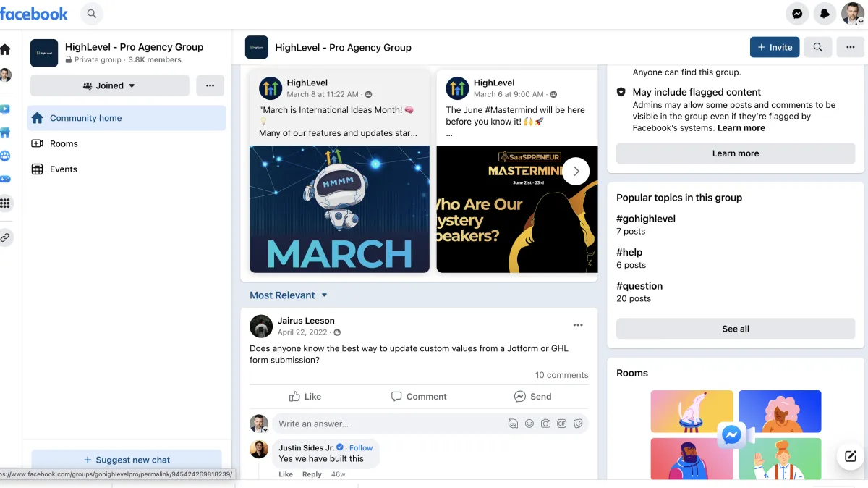The width and height of the screenshot is (868, 488).
Task: Open the Most Relevant sort dropdown
Action: pos(289,295)
